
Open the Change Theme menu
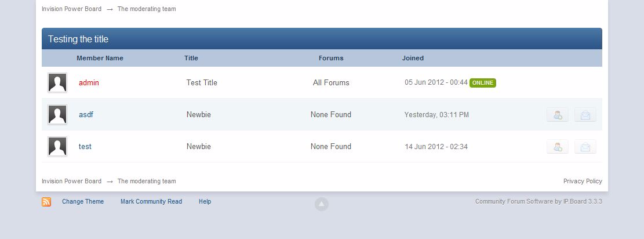coord(83,202)
